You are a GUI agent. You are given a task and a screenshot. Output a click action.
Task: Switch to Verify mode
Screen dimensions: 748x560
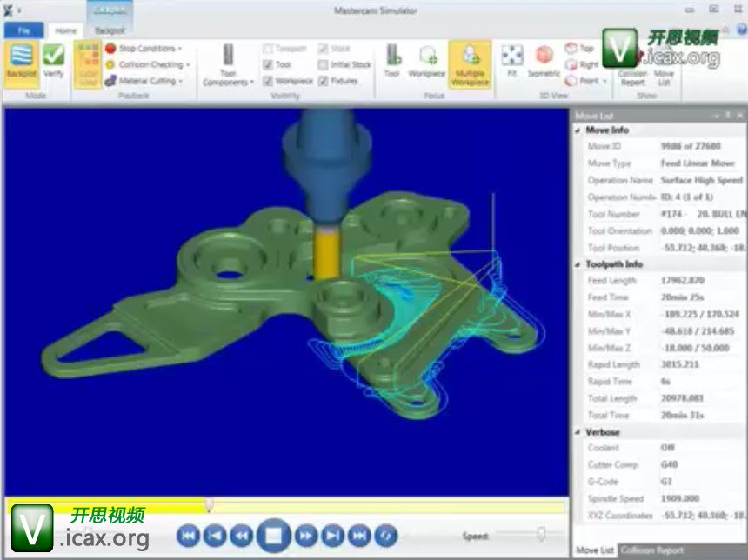53,61
